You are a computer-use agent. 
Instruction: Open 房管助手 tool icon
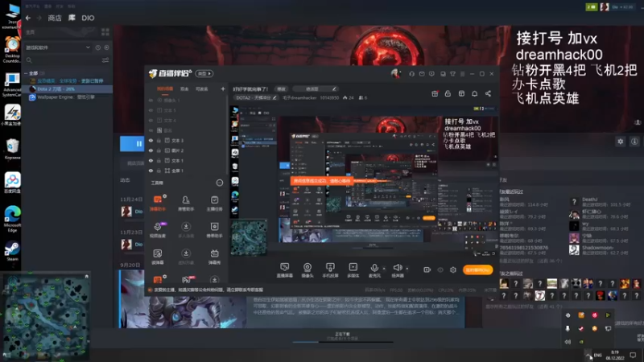(186, 203)
